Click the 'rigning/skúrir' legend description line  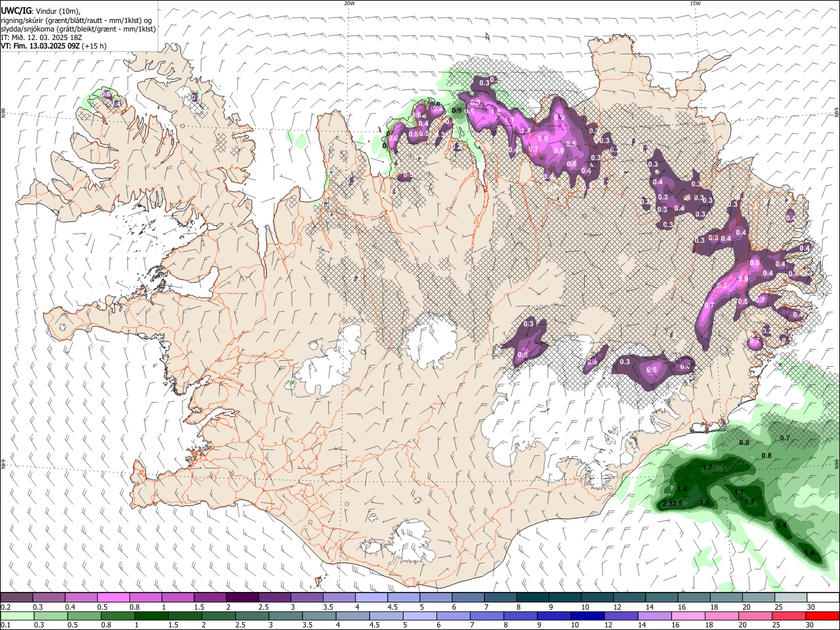pos(75,20)
